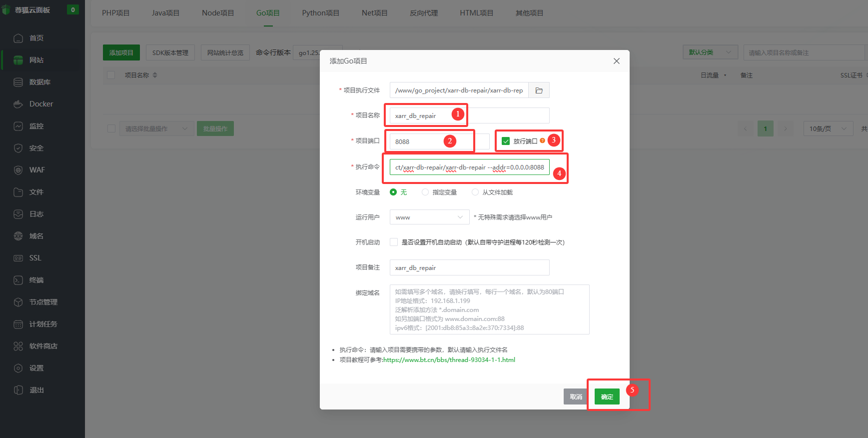Open the 首页 home icon in sidebar
This screenshot has height=438, width=868.
[18, 38]
